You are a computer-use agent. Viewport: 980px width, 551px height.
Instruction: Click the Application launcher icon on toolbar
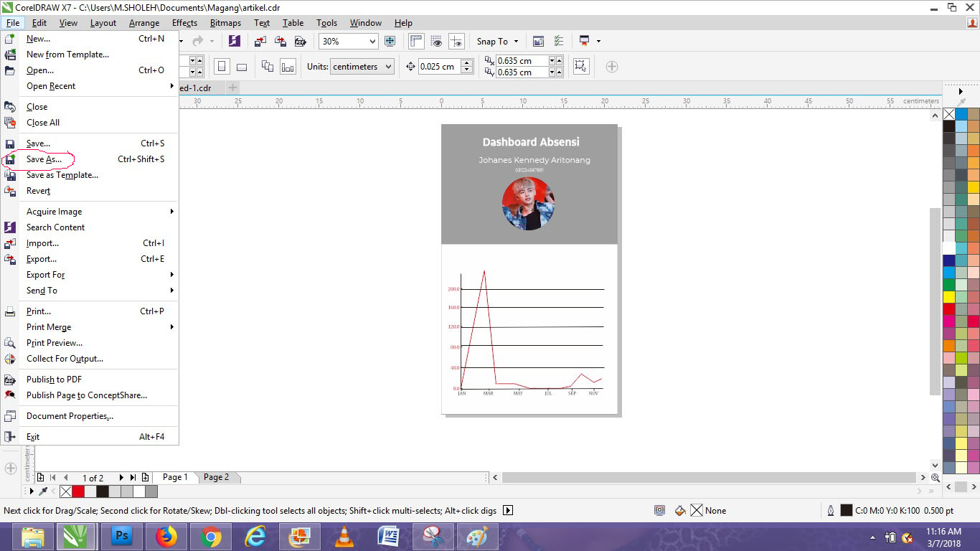click(x=585, y=41)
